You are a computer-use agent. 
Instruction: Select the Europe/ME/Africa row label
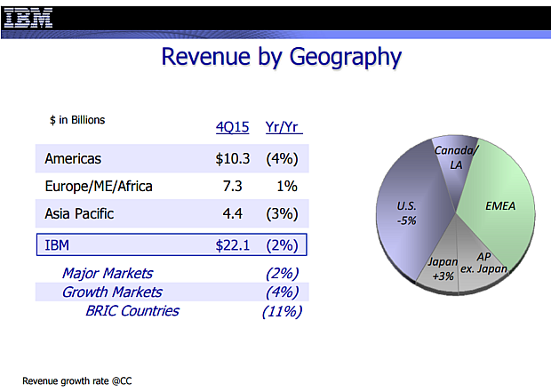pos(99,187)
